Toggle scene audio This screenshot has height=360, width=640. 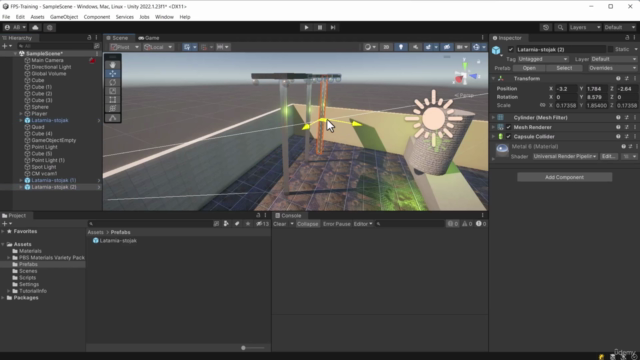pos(416,47)
